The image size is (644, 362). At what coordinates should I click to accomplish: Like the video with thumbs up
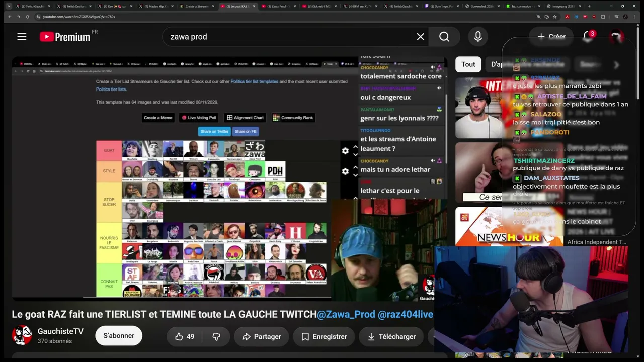click(184, 337)
